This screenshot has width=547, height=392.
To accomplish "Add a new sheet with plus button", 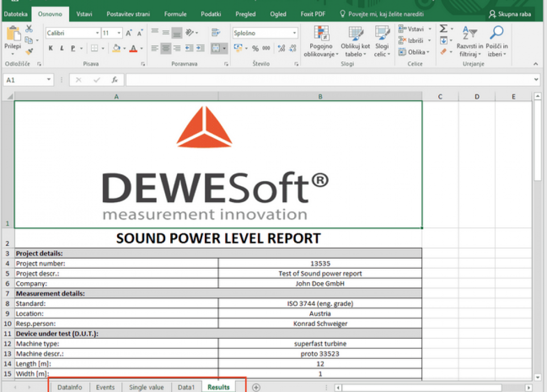I will (x=256, y=387).
